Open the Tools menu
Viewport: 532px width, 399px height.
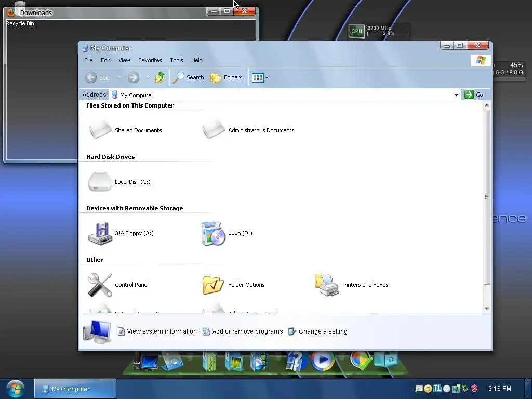(x=177, y=60)
